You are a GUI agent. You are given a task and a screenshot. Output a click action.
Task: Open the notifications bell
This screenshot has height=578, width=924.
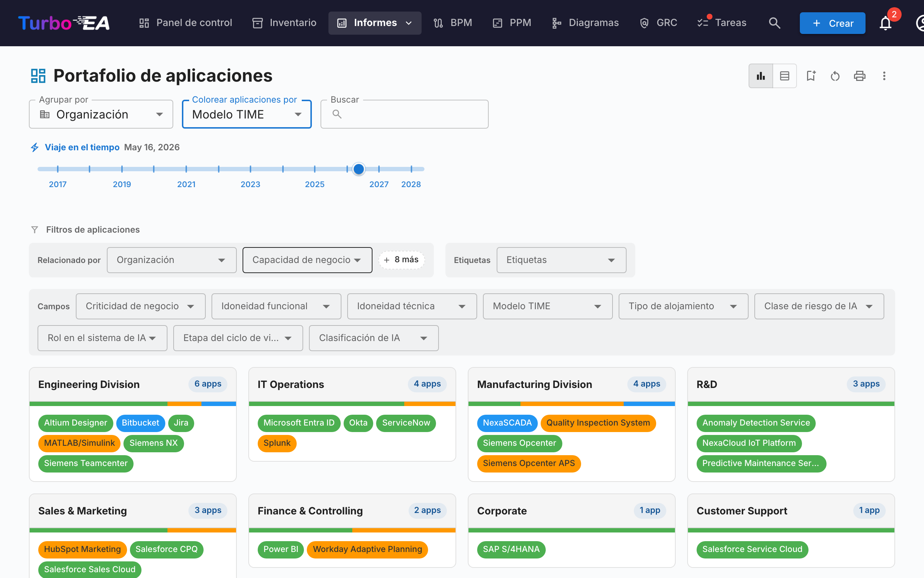tap(885, 23)
